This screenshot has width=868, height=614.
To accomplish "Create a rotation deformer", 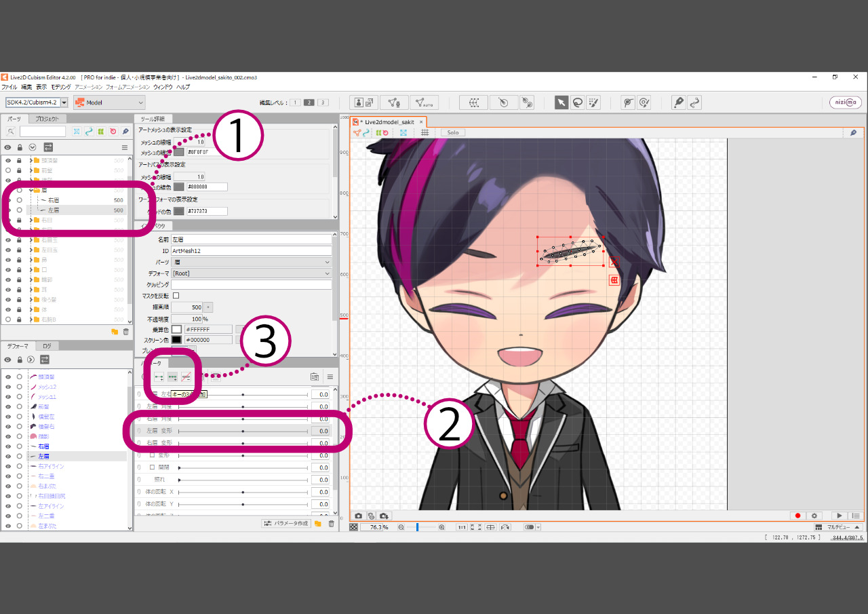I will (x=503, y=102).
